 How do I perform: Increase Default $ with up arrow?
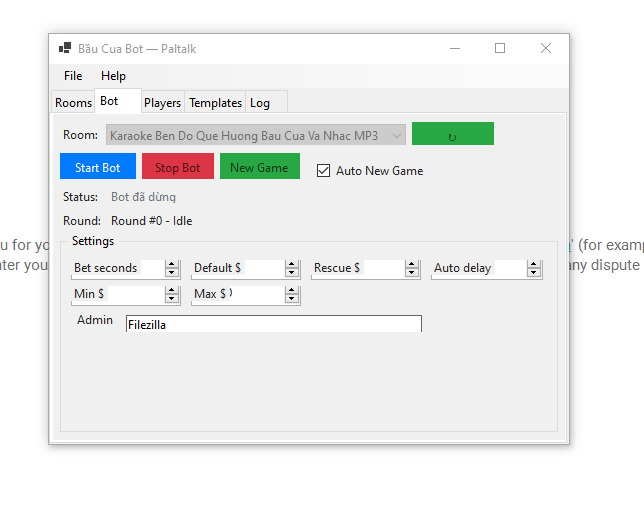(292, 264)
